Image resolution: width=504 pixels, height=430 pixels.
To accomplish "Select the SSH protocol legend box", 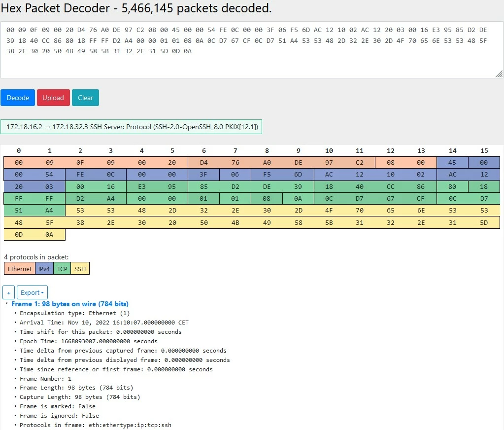I will pyautogui.click(x=80, y=269).
